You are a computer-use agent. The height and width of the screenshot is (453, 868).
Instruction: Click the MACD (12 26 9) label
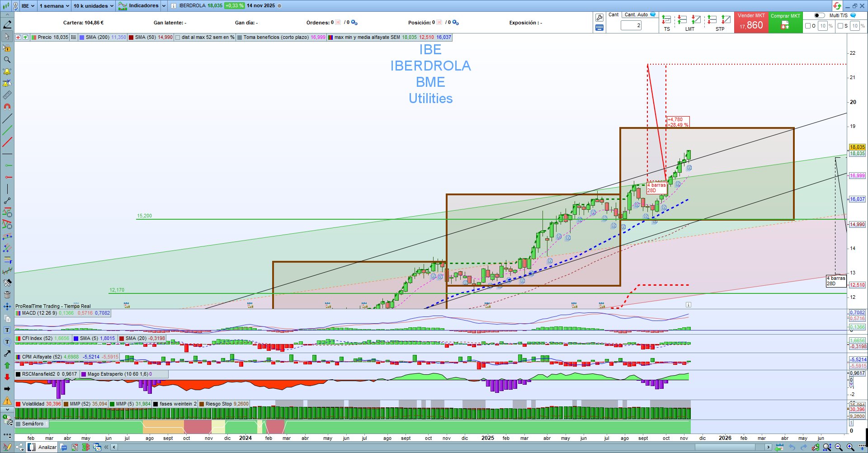point(40,313)
